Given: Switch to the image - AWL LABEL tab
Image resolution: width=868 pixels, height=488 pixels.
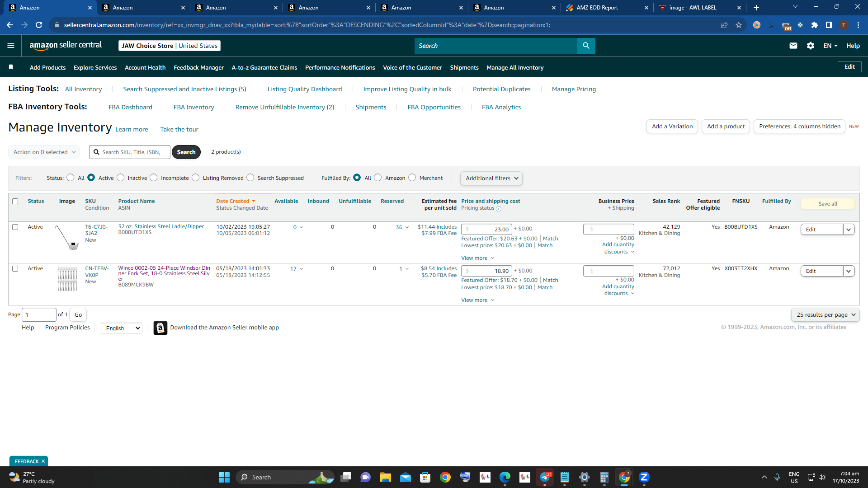Looking at the screenshot, I should [x=699, y=8].
